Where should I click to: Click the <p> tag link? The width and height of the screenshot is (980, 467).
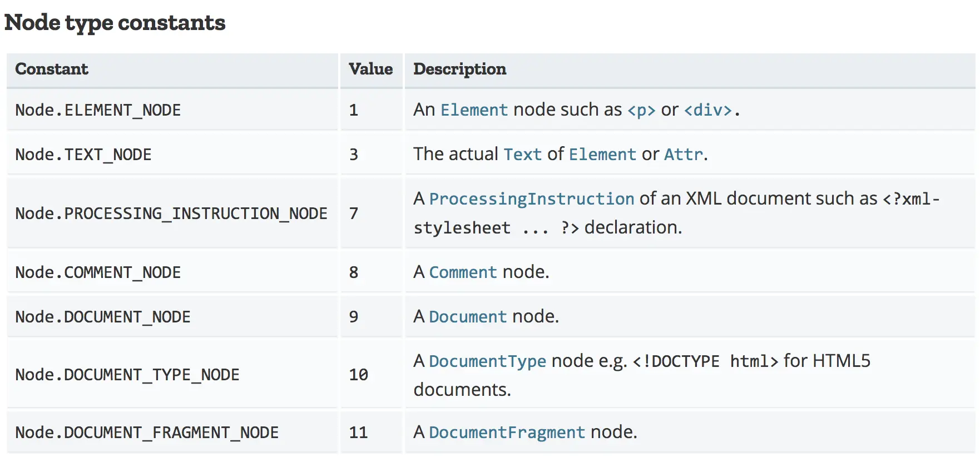[641, 110]
